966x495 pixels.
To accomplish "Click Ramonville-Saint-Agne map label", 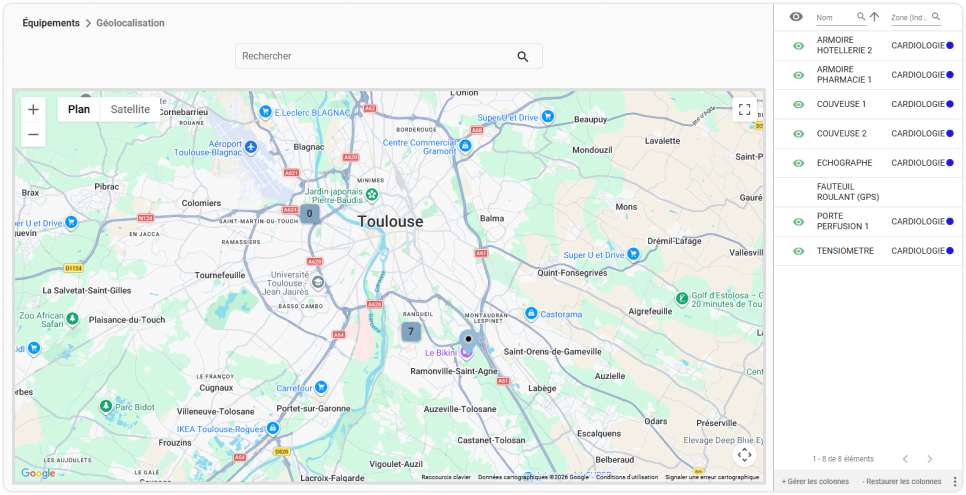I will tap(453, 372).
